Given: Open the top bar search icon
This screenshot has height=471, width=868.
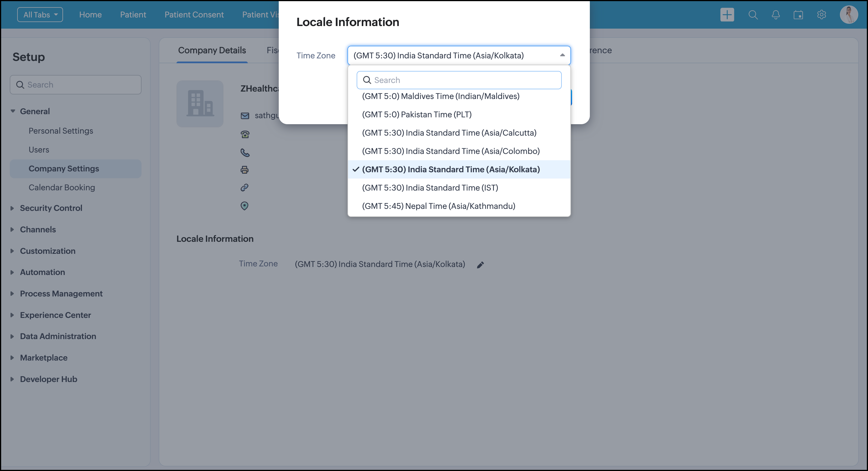Looking at the screenshot, I should tap(753, 15).
